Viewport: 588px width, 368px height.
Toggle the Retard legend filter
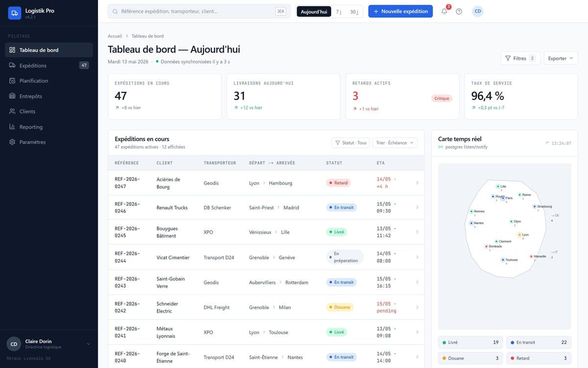click(539, 358)
